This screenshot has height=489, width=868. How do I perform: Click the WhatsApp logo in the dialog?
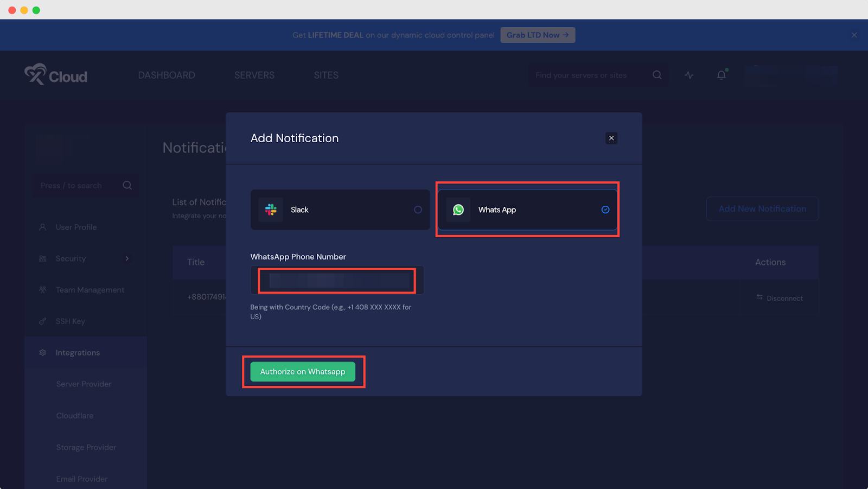click(x=458, y=209)
